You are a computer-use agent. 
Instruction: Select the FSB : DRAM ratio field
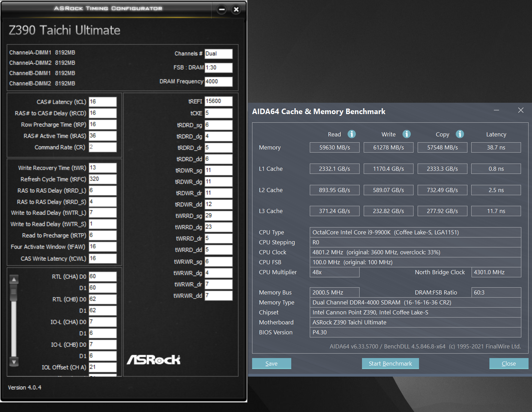(x=219, y=68)
